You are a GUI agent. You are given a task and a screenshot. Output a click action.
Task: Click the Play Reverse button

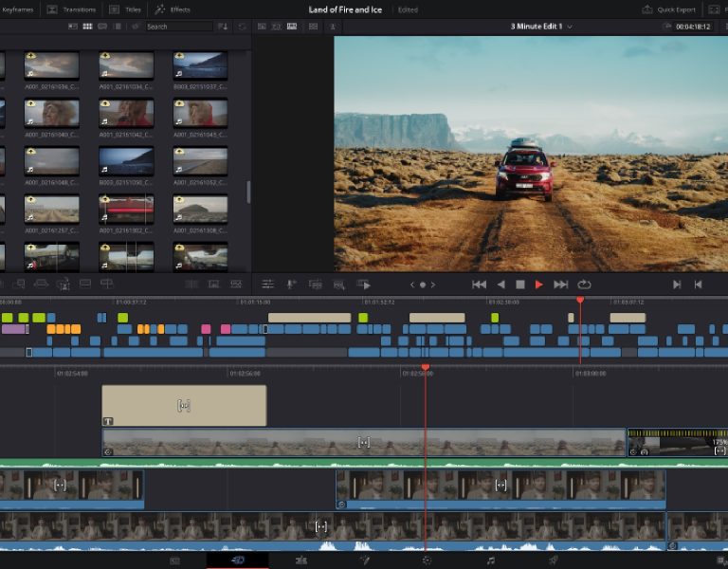pos(500,284)
